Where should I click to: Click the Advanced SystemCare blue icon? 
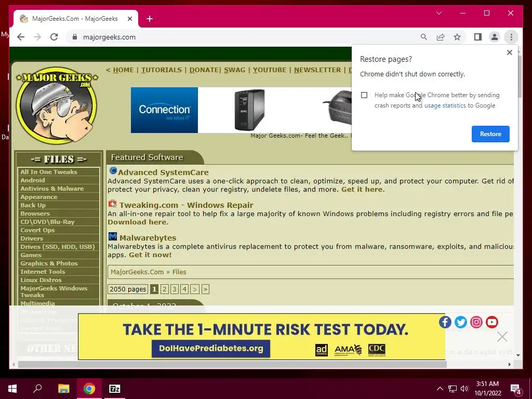(113, 170)
